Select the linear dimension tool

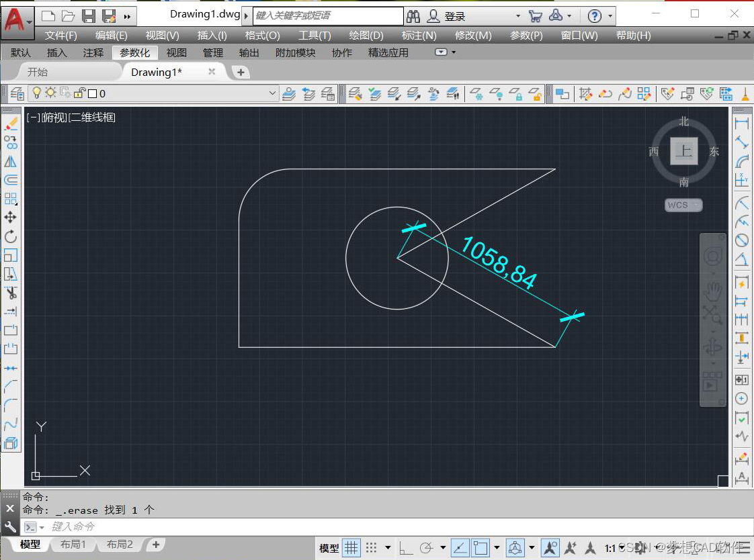742,124
